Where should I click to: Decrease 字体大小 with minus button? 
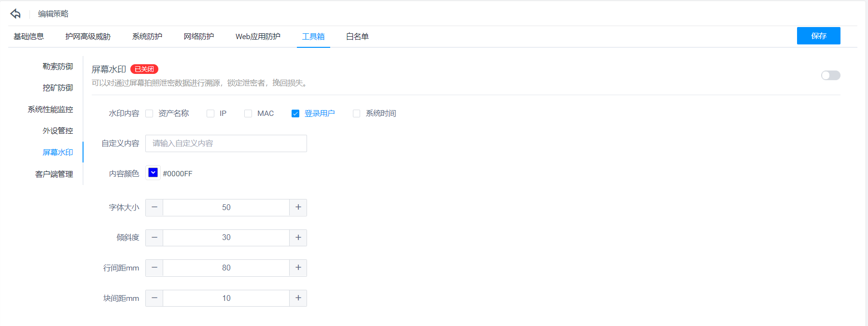pyautogui.click(x=154, y=207)
